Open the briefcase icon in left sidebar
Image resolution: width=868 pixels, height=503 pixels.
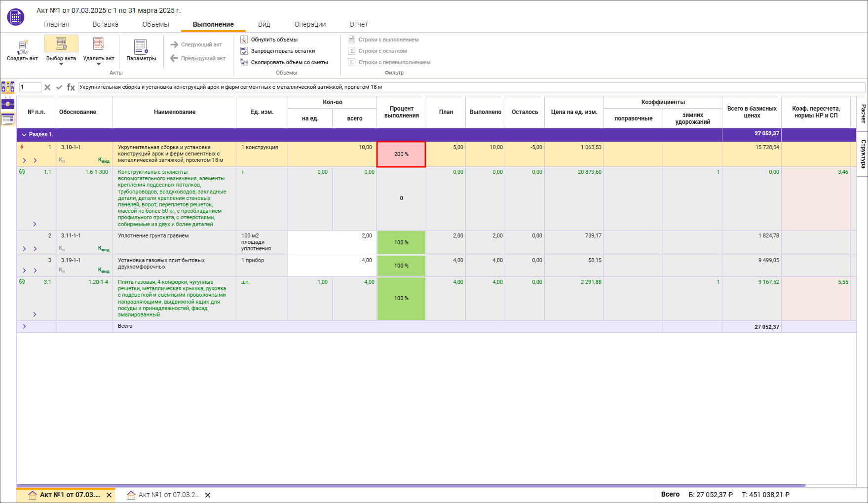8,103
